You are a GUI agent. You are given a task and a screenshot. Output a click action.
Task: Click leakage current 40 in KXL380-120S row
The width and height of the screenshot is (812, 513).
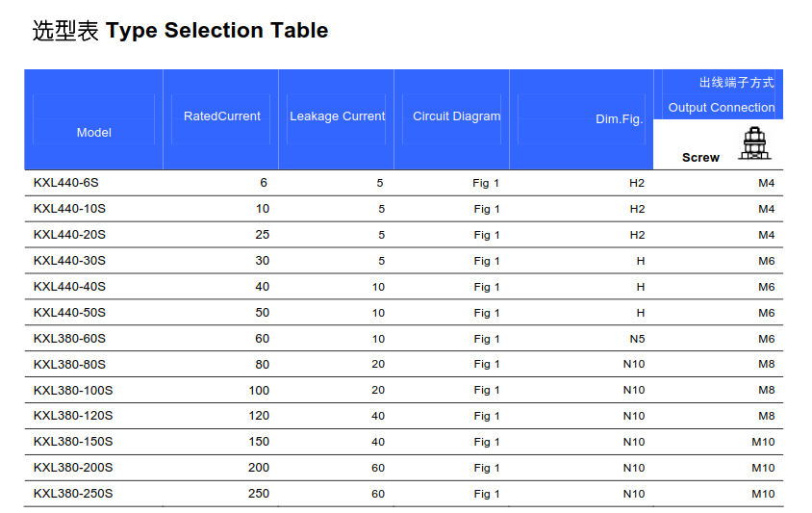(x=378, y=416)
